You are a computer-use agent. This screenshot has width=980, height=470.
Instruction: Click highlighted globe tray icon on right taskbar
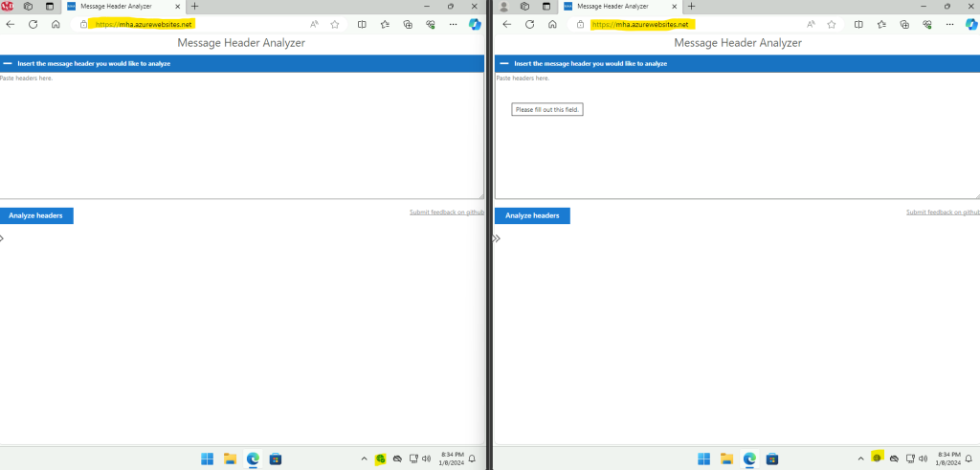[x=877, y=459]
